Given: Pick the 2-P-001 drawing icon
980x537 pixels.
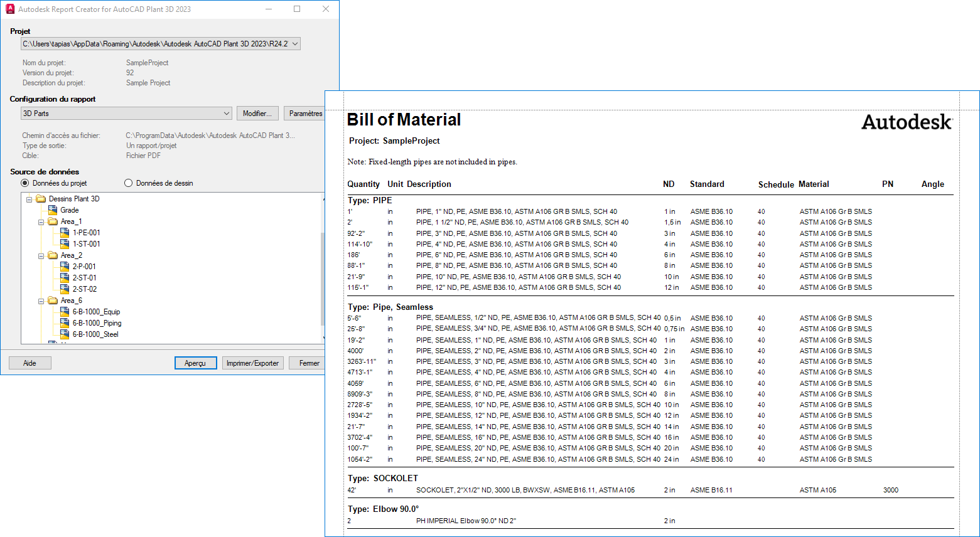Looking at the screenshot, I should 65,267.
